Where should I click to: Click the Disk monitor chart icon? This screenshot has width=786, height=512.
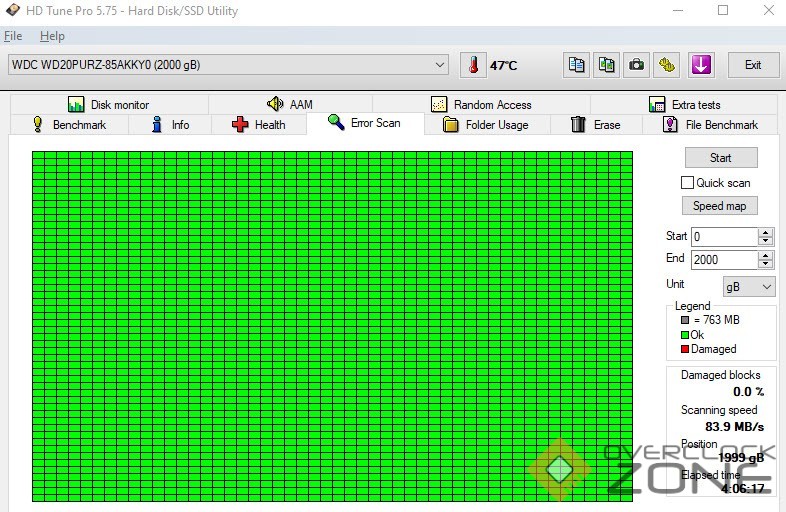(x=76, y=104)
